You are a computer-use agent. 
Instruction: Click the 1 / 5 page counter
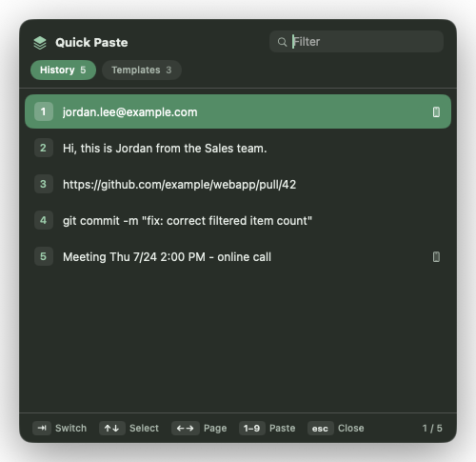[x=432, y=428]
